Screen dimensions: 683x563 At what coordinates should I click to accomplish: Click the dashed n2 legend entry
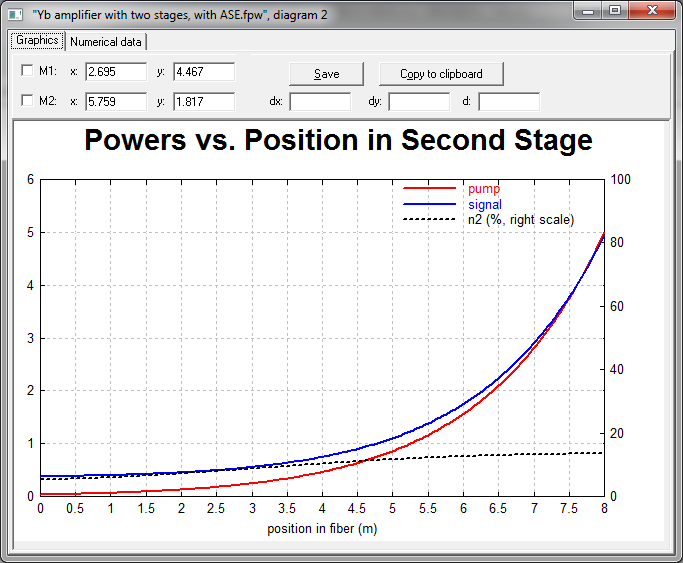(x=430, y=219)
